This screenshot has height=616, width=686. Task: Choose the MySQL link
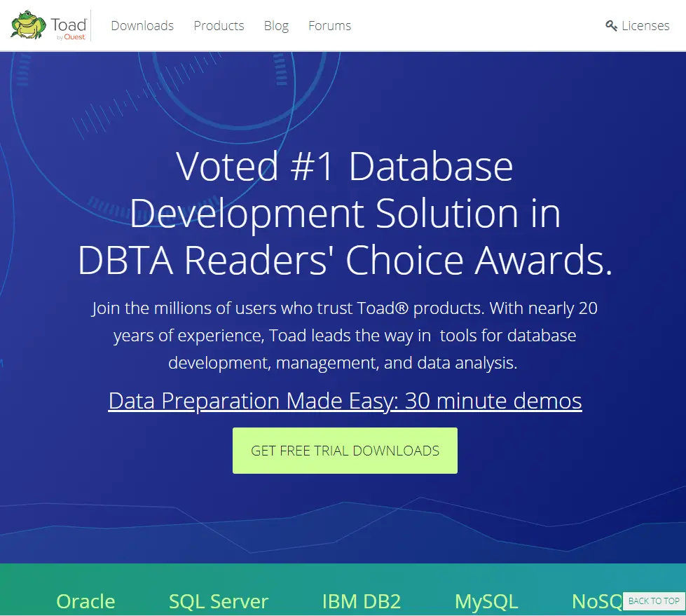click(x=486, y=601)
